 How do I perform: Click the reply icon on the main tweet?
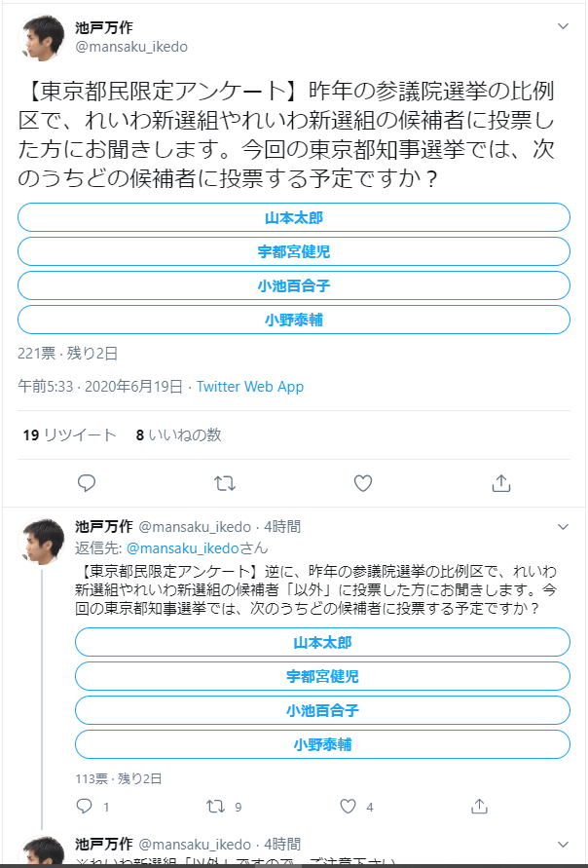point(87,484)
